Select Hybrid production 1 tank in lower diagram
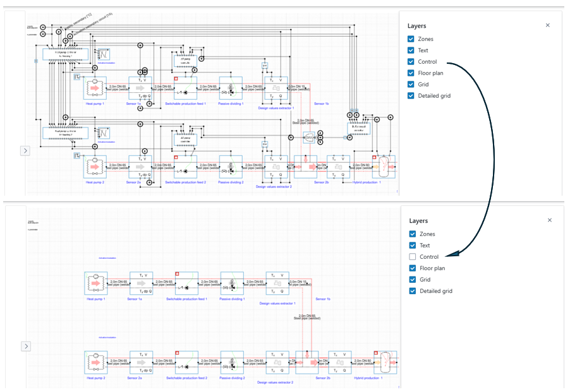570x392 pixels. tap(384, 362)
